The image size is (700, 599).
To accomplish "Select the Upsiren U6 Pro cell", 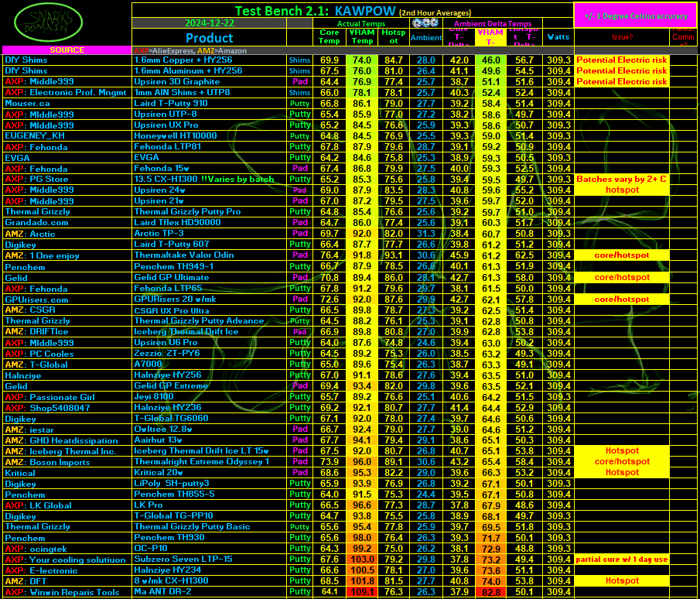I will 210,342.
